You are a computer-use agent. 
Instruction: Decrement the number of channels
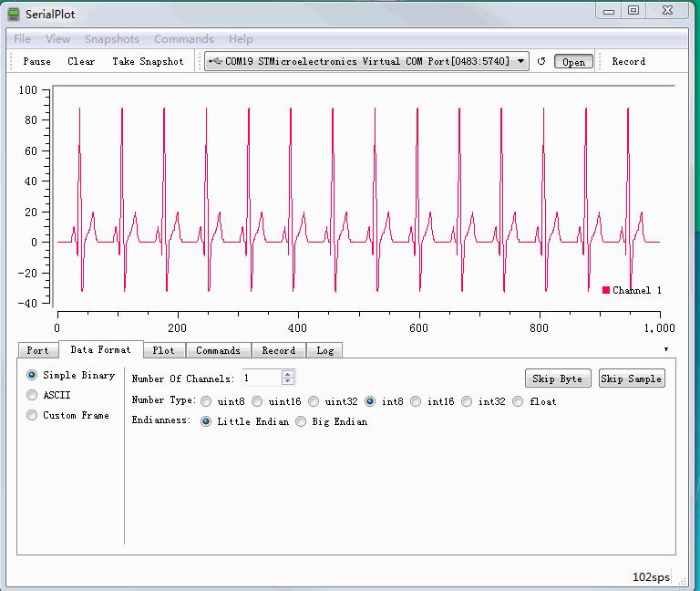[288, 381]
